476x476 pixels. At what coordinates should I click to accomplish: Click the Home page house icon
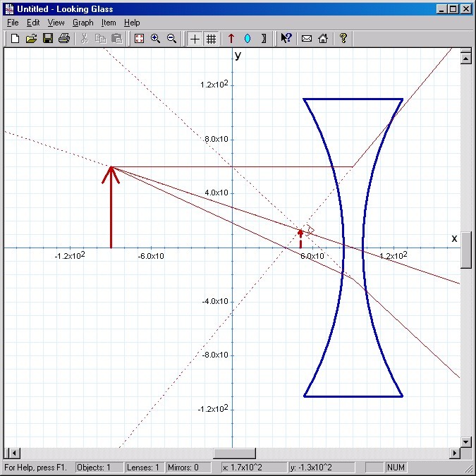pos(323,39)
